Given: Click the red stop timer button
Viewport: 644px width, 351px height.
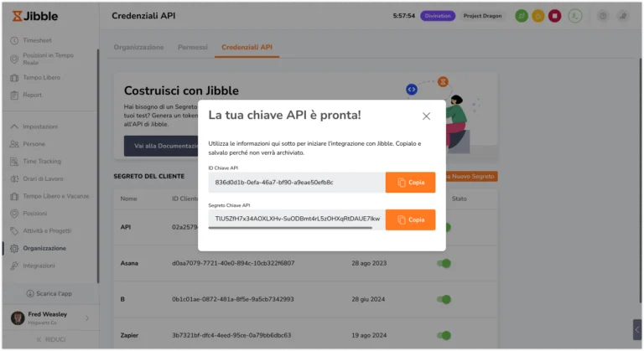Looking at the screenshot, I should pos(554,16).
